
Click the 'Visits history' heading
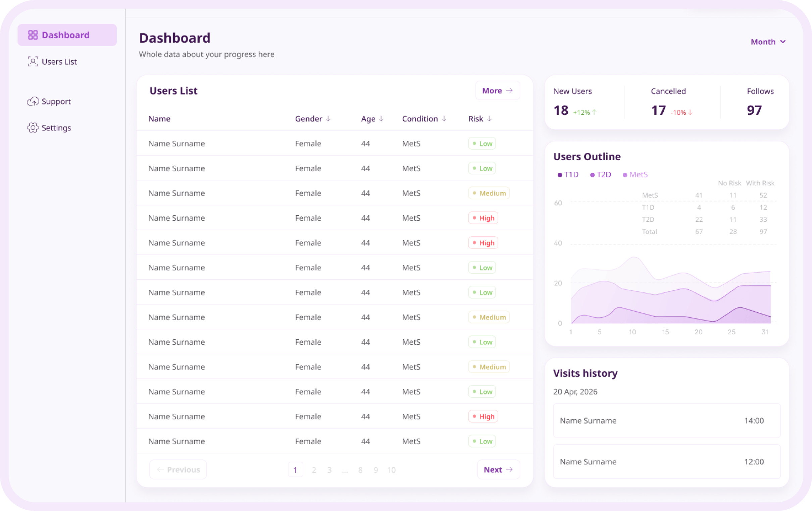[586, 373]
